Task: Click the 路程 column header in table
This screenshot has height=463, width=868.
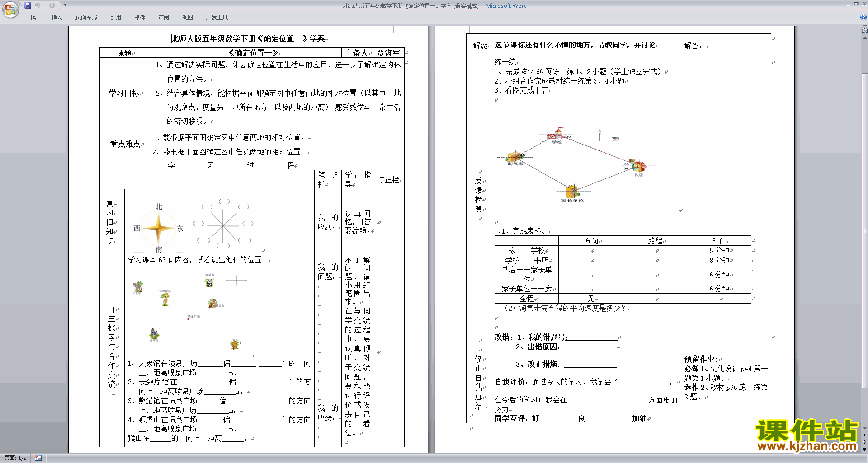Action: (655, 241)
